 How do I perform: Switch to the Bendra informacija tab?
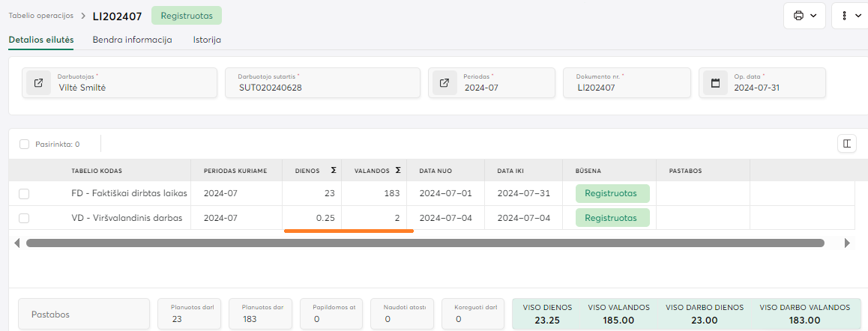tap(133, 40)
